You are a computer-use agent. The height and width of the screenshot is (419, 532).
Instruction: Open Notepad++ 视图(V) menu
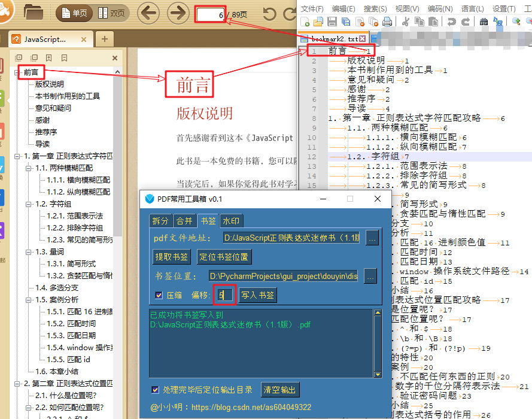[x=407, y=9]
